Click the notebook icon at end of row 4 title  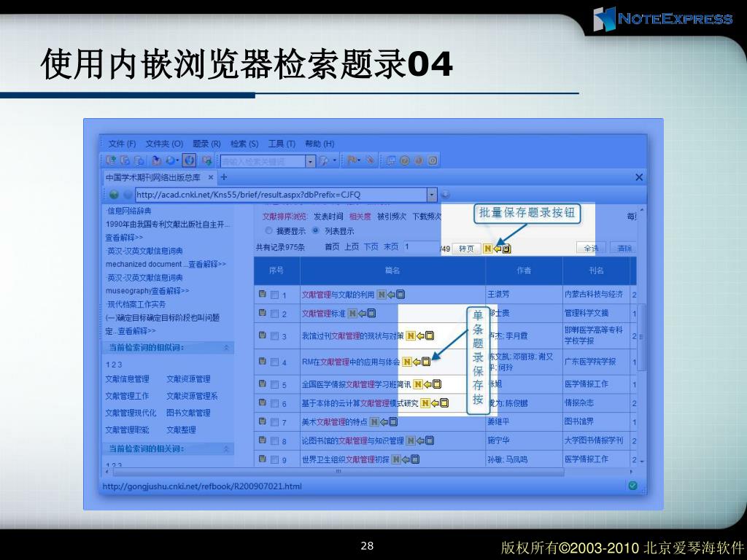[x=426, y=362]
